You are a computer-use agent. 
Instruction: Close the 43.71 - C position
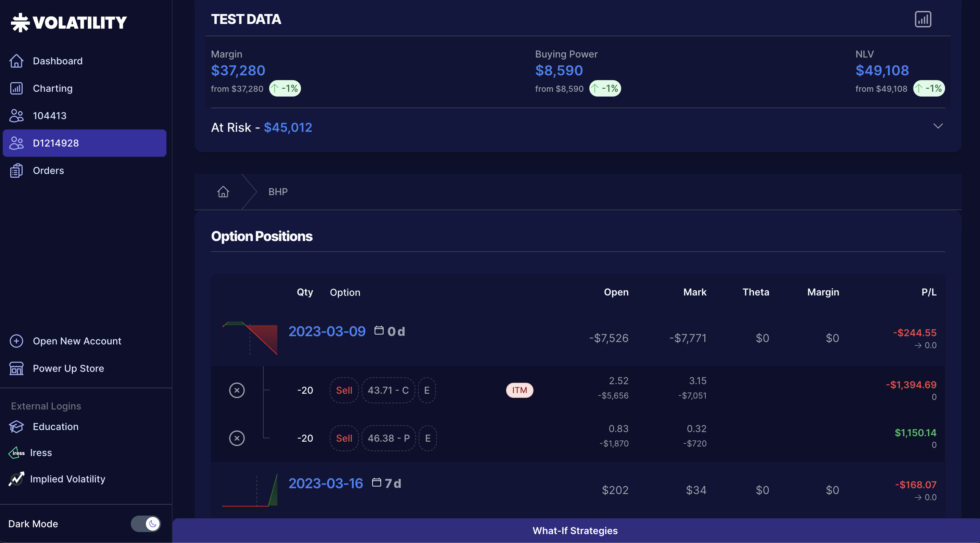click(x=237, y=390)
